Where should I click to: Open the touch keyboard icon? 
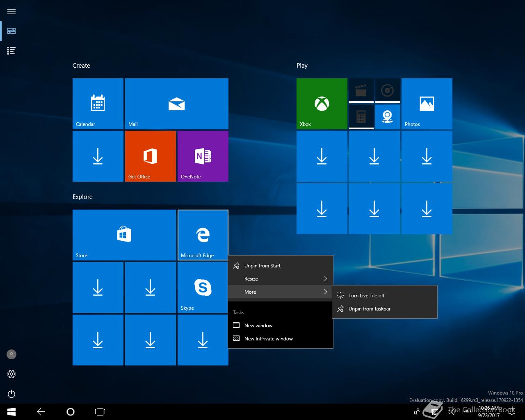click(467, 412)
